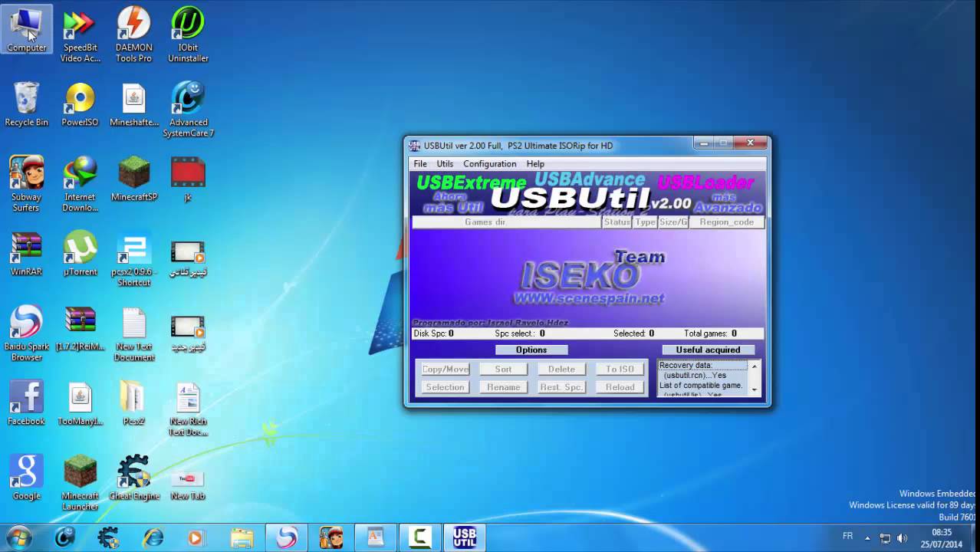Open the Utils menu

[x=445, y=164]
